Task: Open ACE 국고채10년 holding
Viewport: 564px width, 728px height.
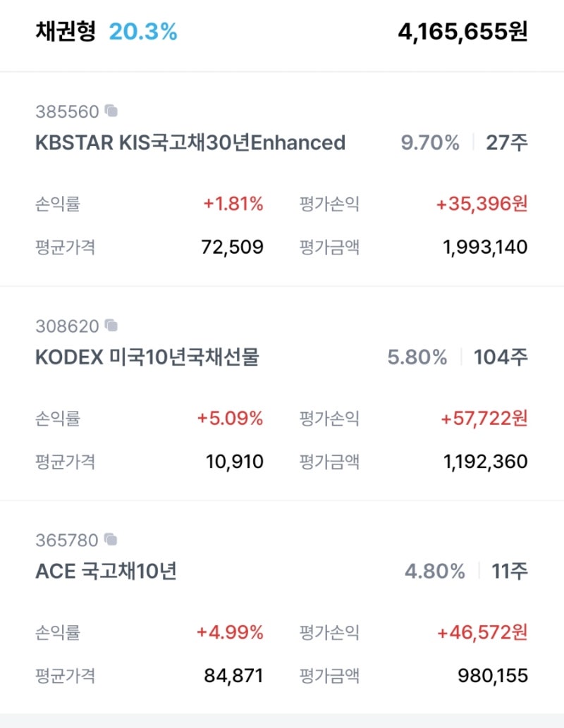Action: point(106,571)
